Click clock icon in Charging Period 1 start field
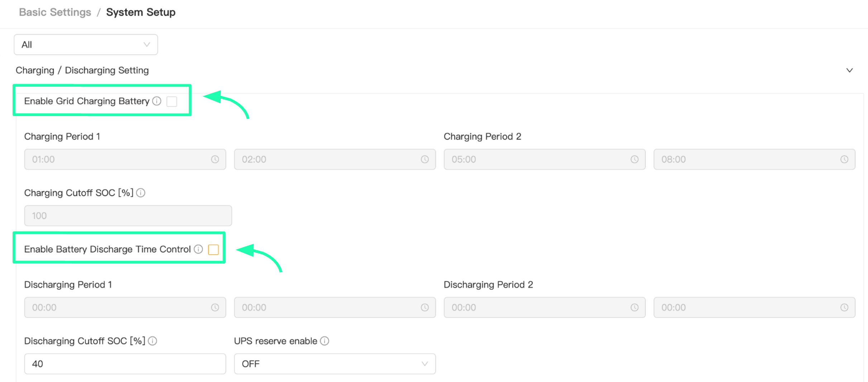The height and width of the screenshot is (382, 868). pos(215,159)
